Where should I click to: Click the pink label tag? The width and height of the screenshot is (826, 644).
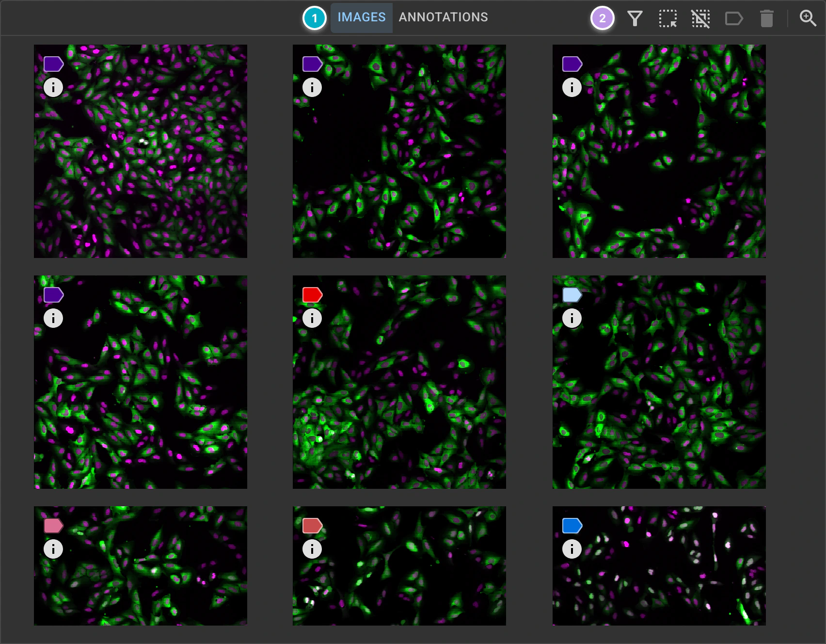pyautogui.click(x=54, y=526)
